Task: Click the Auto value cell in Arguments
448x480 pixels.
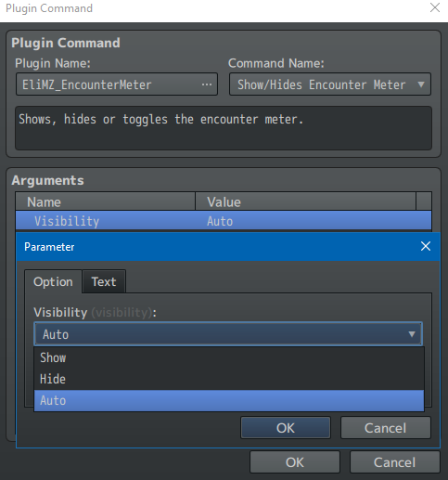Action: click(220, 221)
